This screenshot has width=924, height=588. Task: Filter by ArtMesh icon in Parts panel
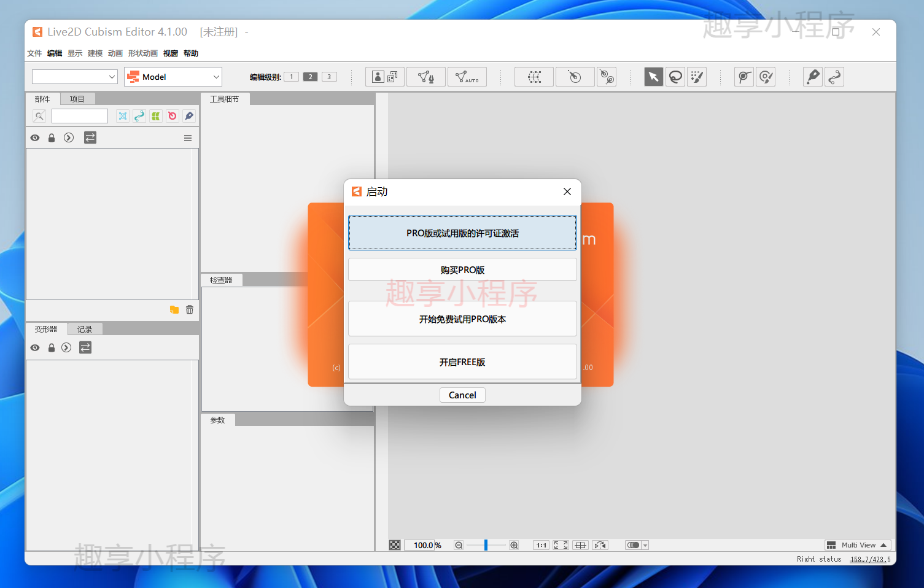pos(123,116)
